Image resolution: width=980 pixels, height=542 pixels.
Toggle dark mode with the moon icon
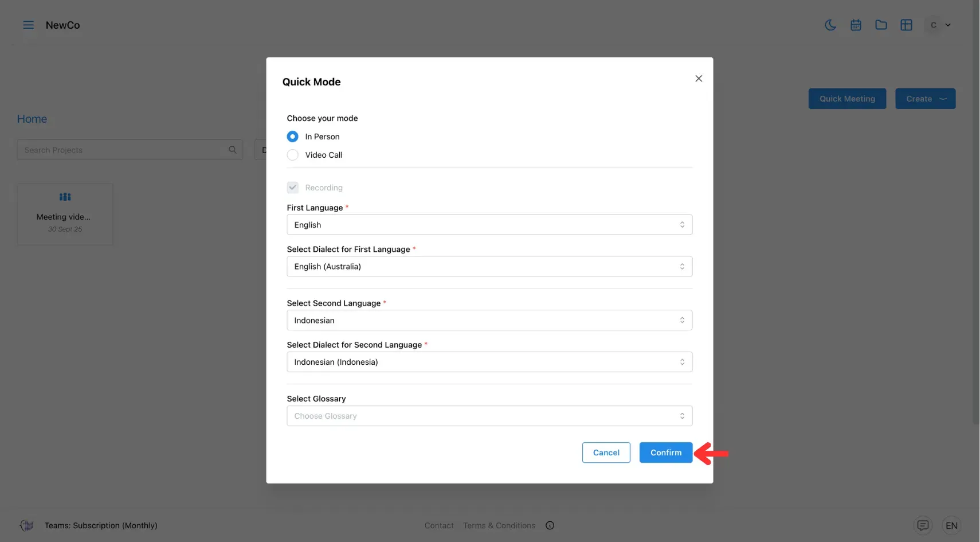tap(830, 25)
